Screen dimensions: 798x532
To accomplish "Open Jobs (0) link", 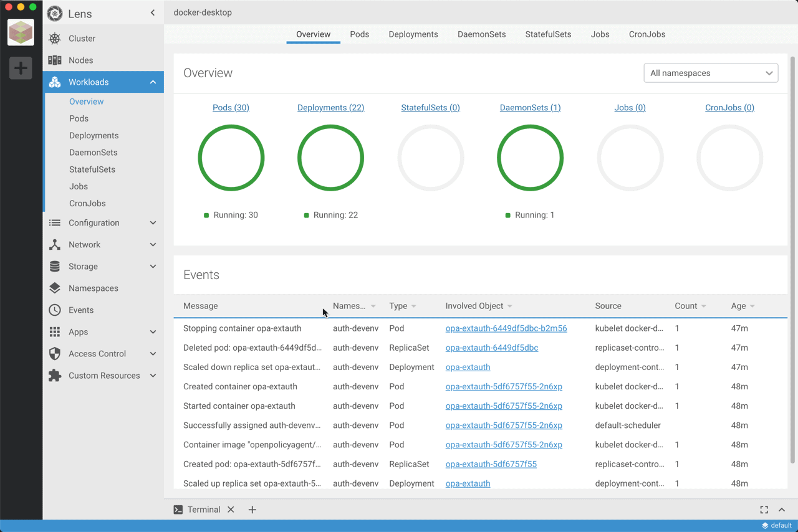I will tap(630, 108).
